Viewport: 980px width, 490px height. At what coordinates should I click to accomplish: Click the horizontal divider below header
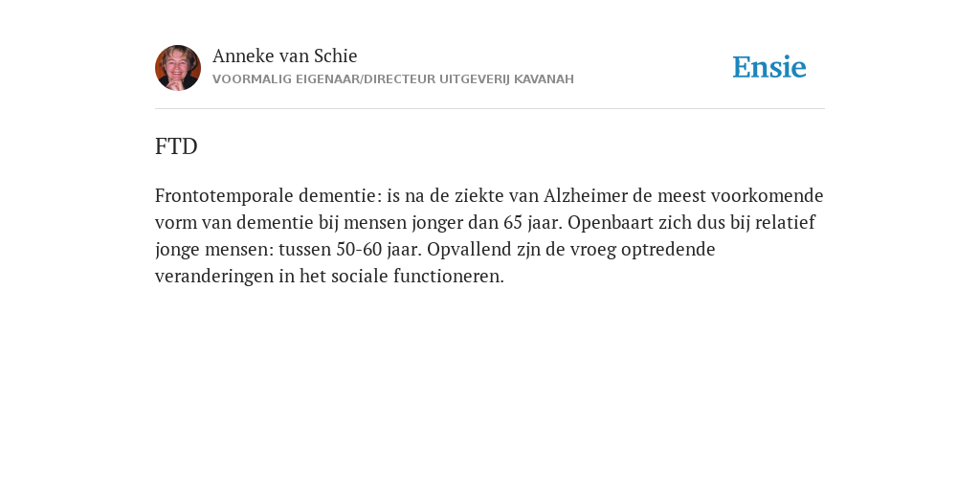click(x=490, y=109)
